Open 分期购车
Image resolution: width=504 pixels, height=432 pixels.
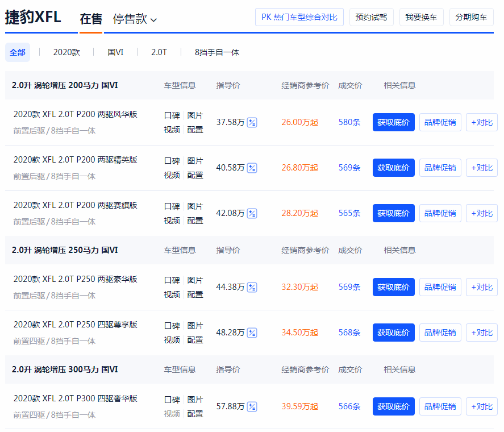tap(471, 17)
